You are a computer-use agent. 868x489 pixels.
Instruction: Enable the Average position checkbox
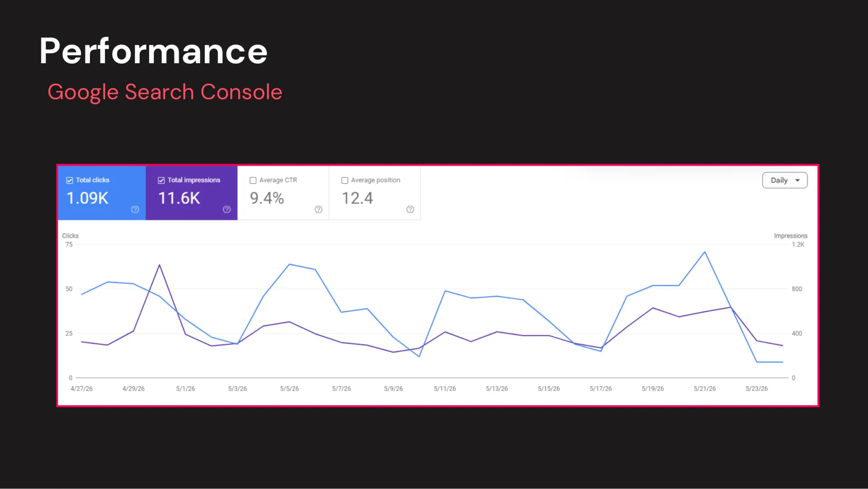[345, 180]
